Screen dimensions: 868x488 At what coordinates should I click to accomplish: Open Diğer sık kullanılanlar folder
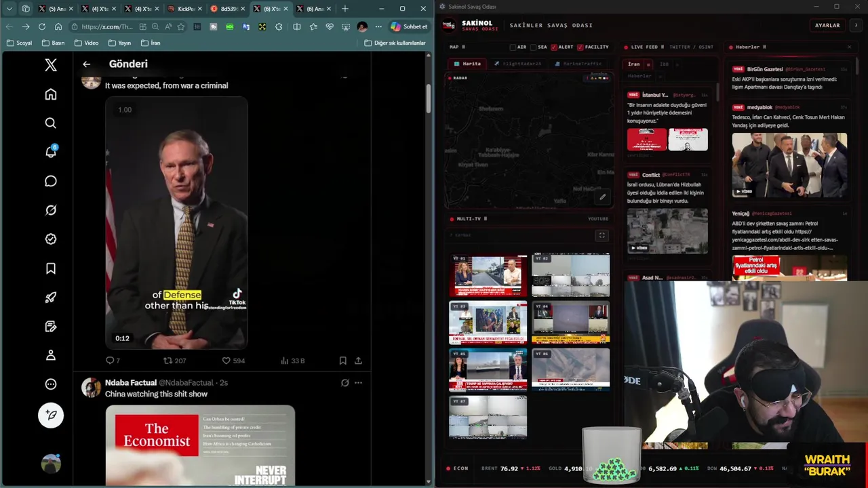pyautogui.click(x=395, y=43)
